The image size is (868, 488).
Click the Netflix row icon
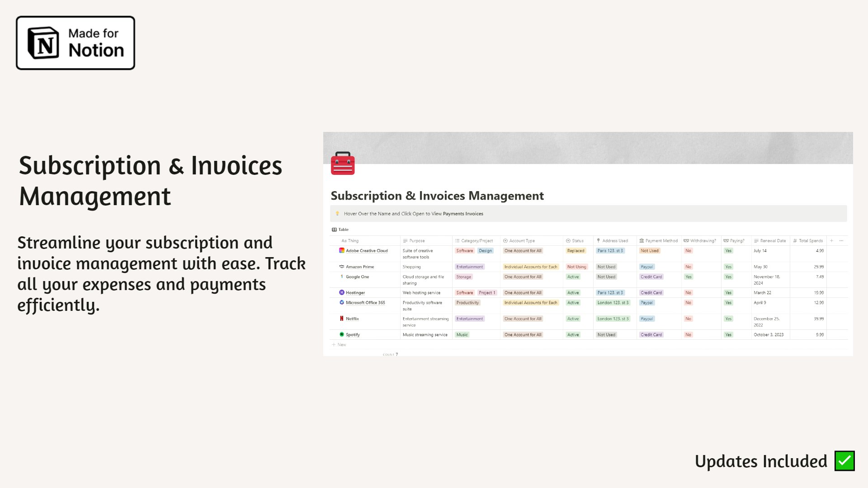coord(342,319)
